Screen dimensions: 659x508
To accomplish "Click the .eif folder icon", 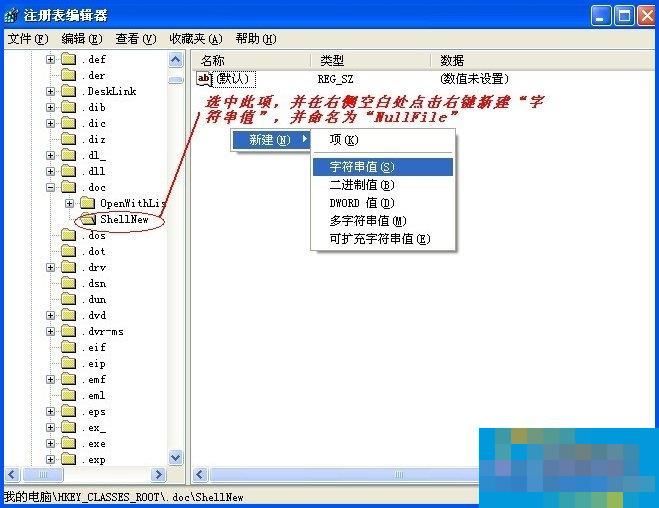I will click(69, 347).
